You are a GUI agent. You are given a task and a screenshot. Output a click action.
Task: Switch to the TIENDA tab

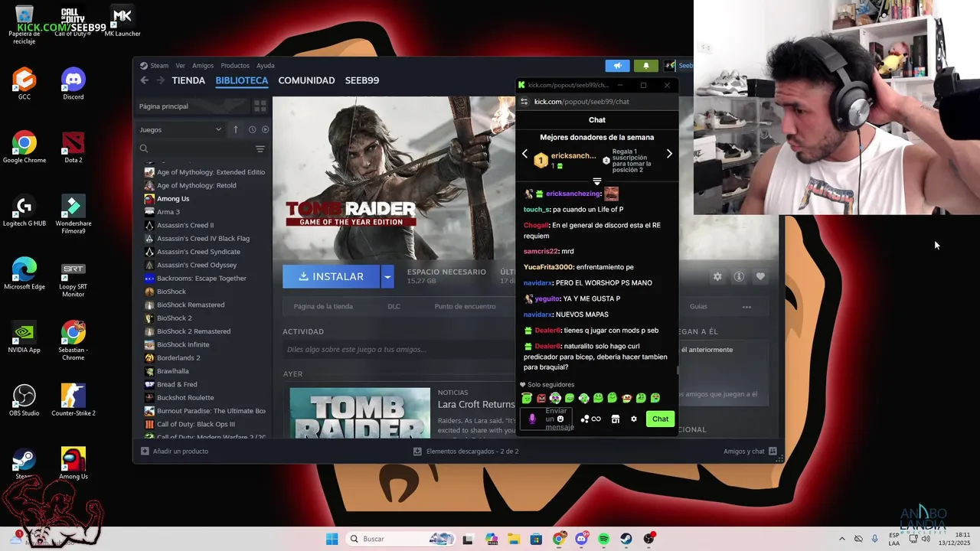[188, 80]
